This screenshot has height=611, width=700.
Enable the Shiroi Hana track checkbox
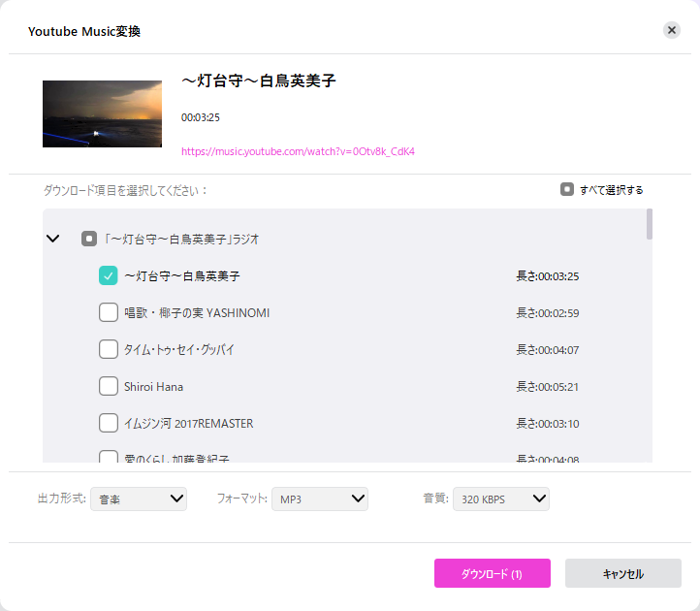109,387
